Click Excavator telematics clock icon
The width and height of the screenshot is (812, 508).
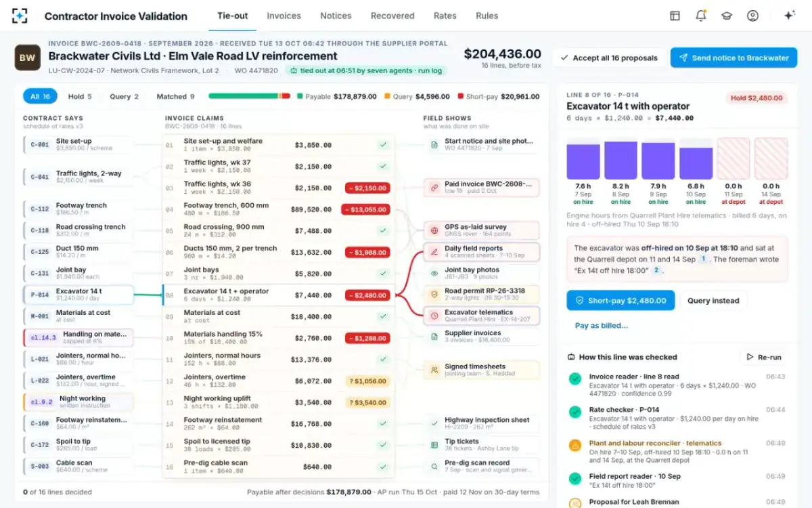point(434,316)
